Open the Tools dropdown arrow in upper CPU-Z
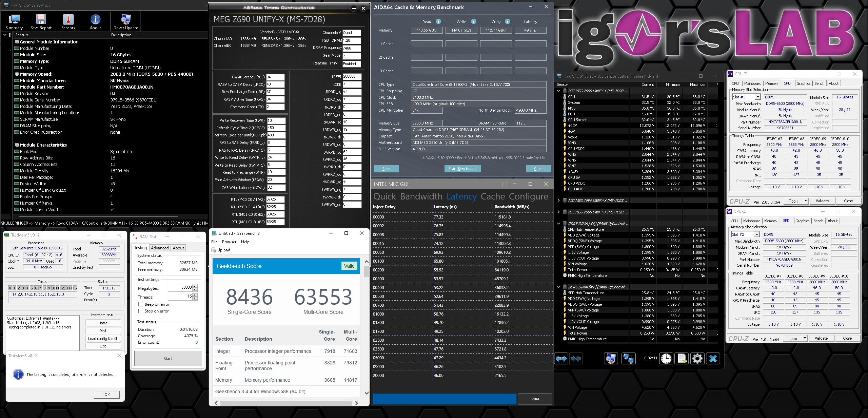Screen dimensions: 868x418 coord(806,201)
